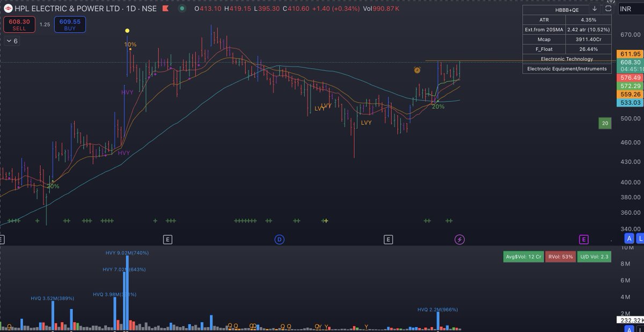The width and height of the screenshot is (644, 332).
Task: Click the Ext.from 20SMA value cell
Action: (589, 30)
